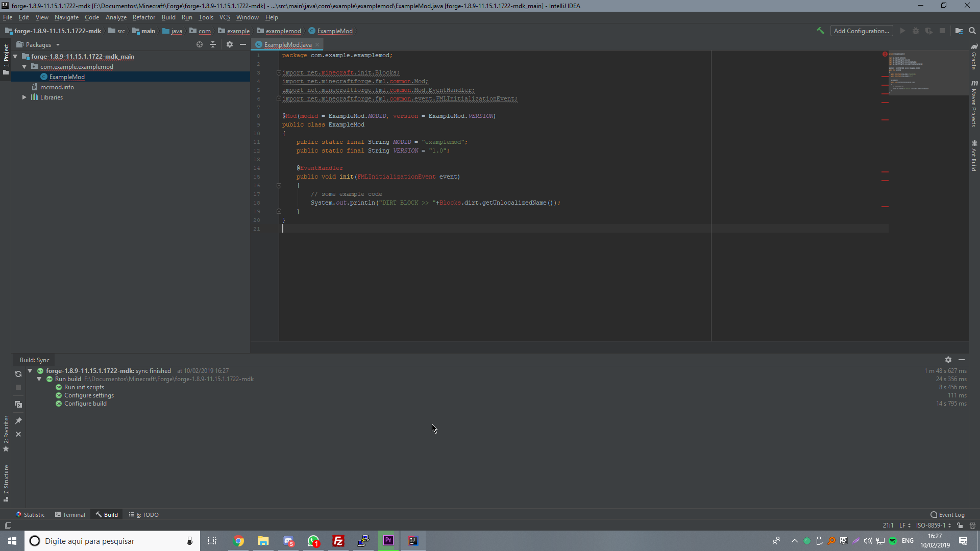Image resolution: width=980 pixels, height=551 pixels.
Task: Collapse the com.example.examplemod package node
Action: 24,67
